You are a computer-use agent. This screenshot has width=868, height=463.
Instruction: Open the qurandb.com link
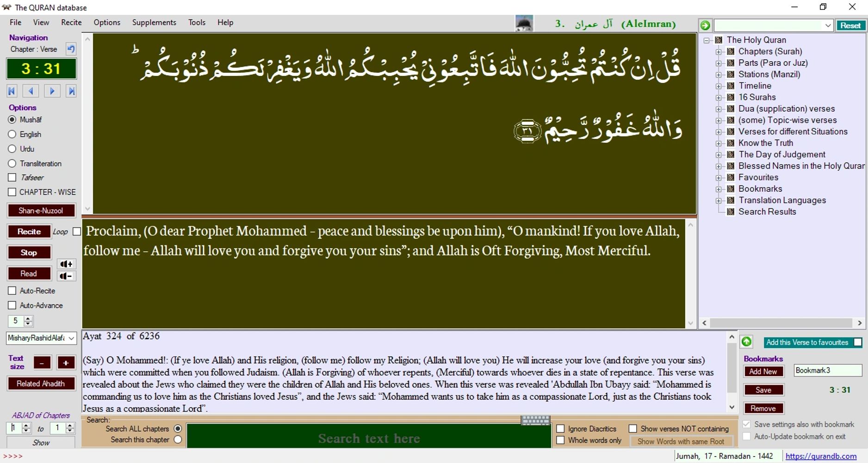click(x=821, y=456)
